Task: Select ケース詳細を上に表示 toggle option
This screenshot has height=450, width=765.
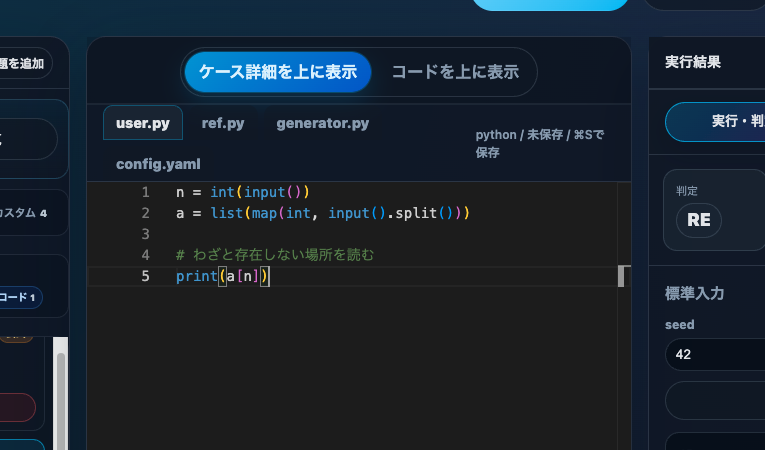Action: click(278, 72)
